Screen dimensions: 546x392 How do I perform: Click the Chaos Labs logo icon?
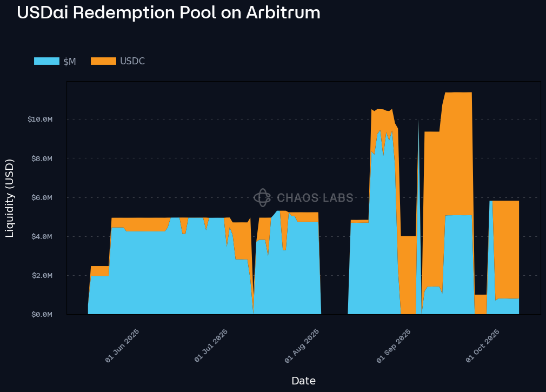pos(262,198)
